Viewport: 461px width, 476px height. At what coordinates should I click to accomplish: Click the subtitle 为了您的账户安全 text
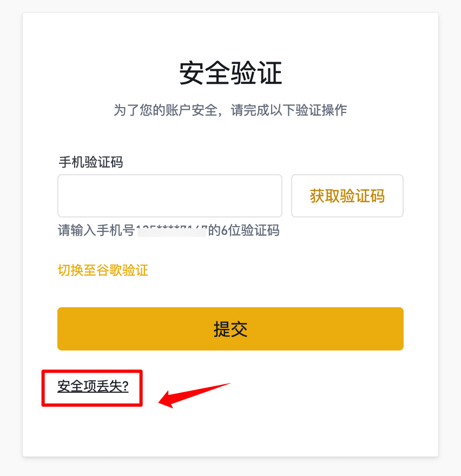(x=166, y=110)
